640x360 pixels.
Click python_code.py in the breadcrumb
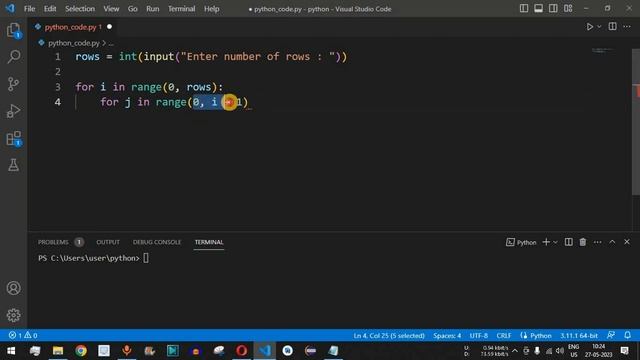[73, 43]
